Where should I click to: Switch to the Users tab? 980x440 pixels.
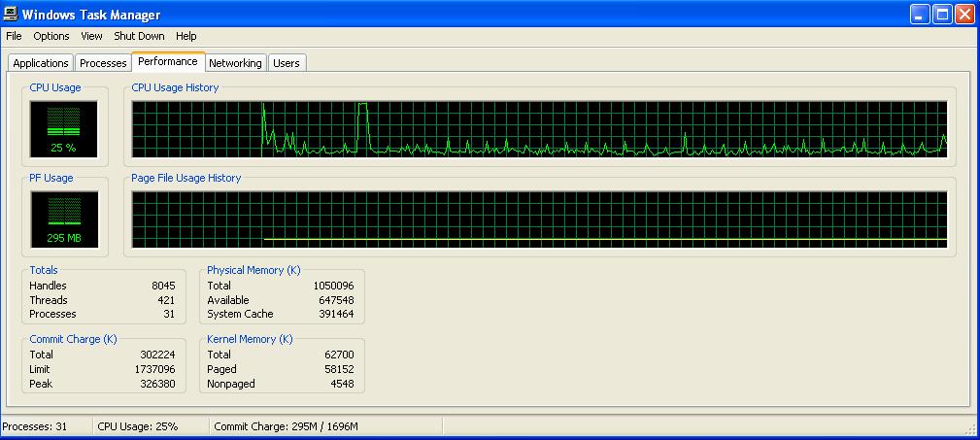tap(287, 63)
